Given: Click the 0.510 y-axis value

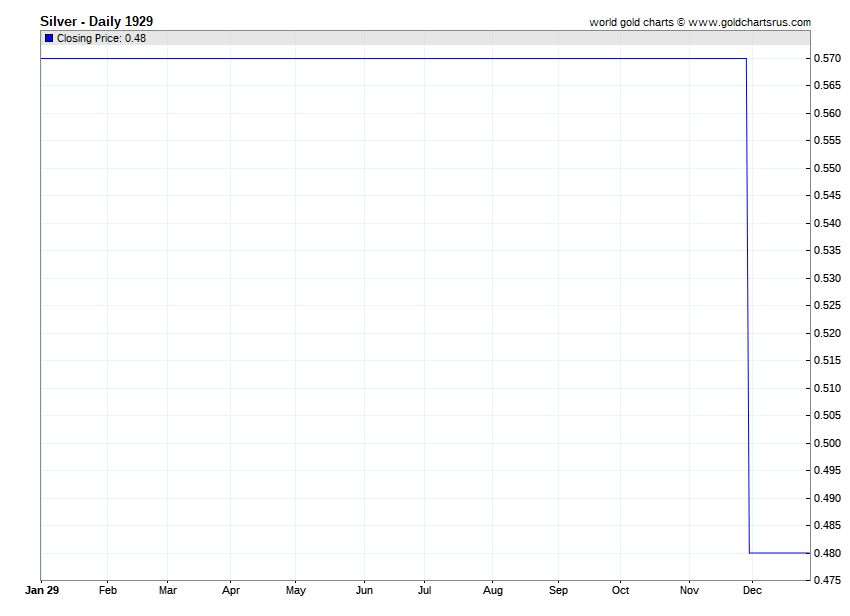Looking at the screenshot, I should pyautogui.click(x=827, y=388).
